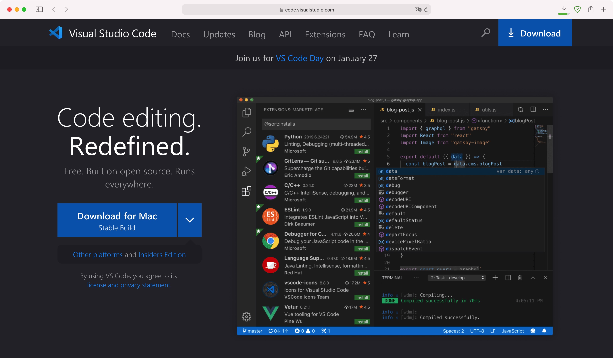Image resolution: width=613 pixels, height=364 pixels.
Task: Open the '2: Task - develop' terminal dropdown
Action: (457, 278)
